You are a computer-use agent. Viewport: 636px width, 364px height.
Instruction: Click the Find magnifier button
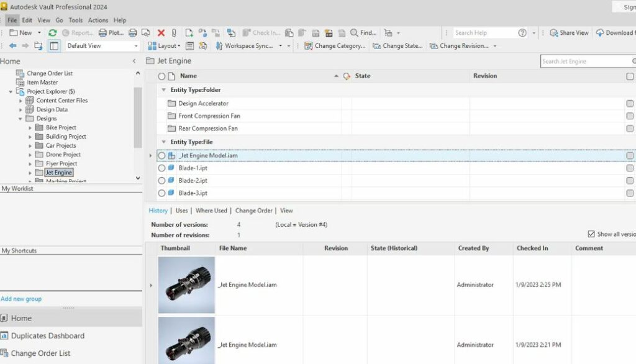point(363,33)
